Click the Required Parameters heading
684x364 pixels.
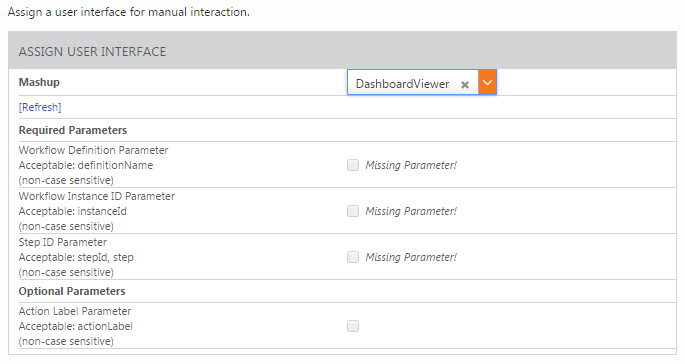coord(73,130)
